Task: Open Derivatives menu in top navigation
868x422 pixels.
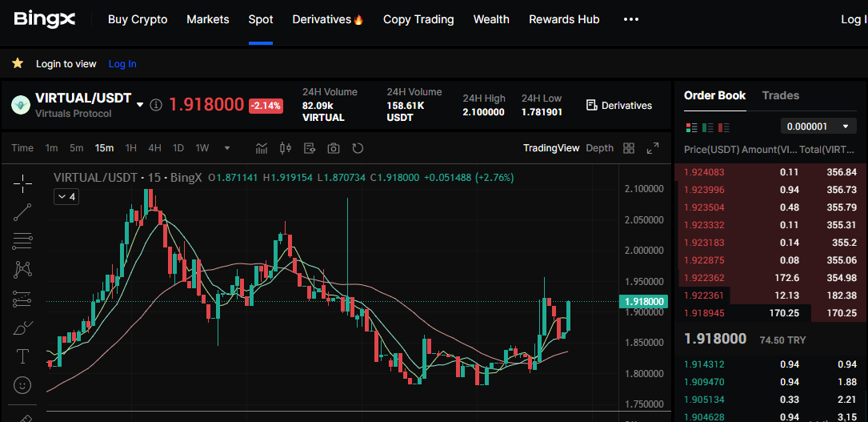Action: coord(328,19)
